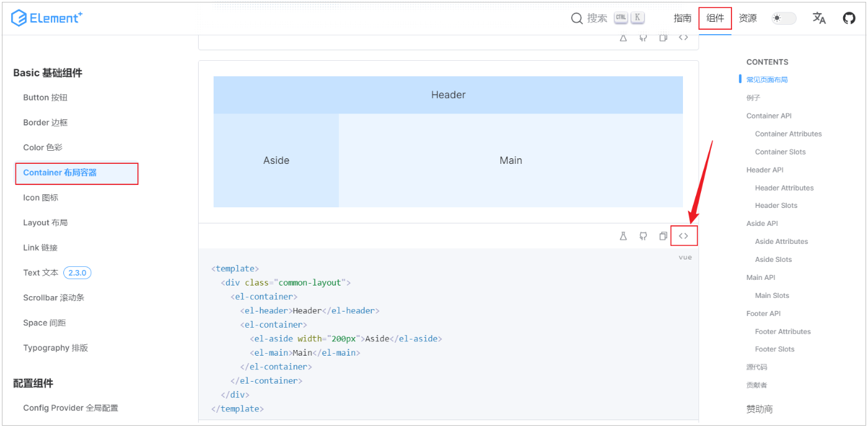The image size is (868, 427).
Task: Open Config Provider 全局配置 in sidebar
Action: tap(70, 408)
